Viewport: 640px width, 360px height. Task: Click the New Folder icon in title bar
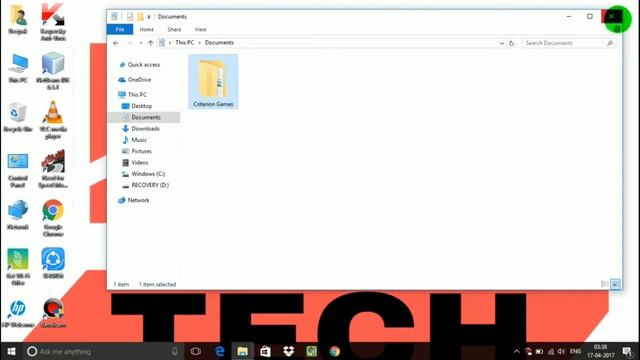140,17
